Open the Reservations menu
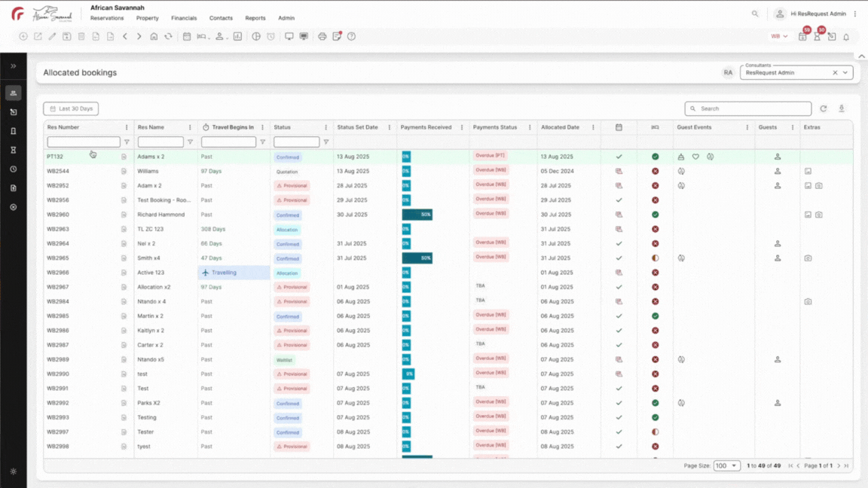Screen dimensions: 868x488 [107, 18]
